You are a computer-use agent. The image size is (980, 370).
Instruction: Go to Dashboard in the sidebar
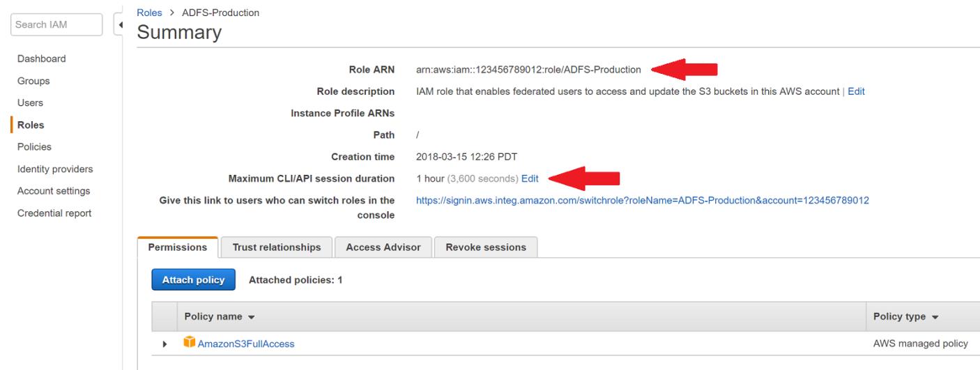point(42,59)
